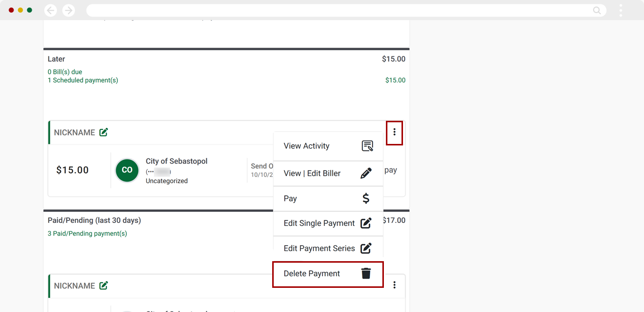Open the browser menu with vertical dots

coord(620,10)
